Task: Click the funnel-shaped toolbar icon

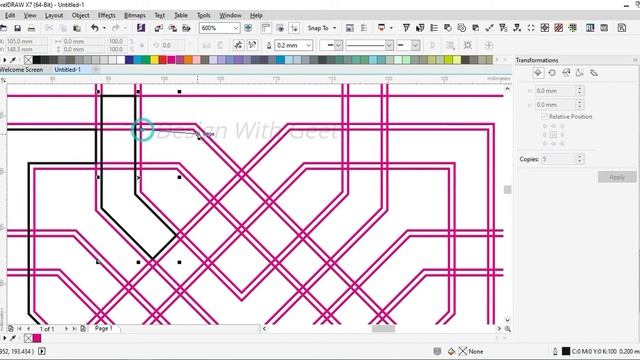Action: pyautogui.click(x=406, y=28)
